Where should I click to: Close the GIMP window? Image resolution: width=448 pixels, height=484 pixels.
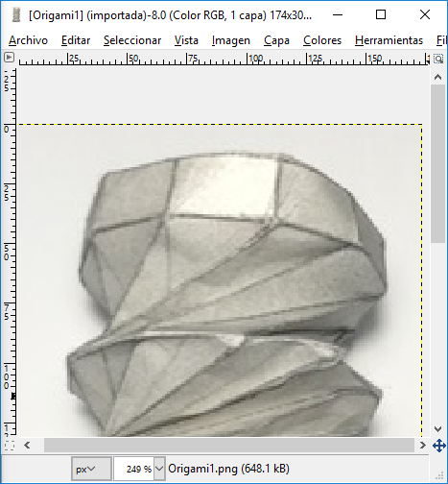pos(425,14)
